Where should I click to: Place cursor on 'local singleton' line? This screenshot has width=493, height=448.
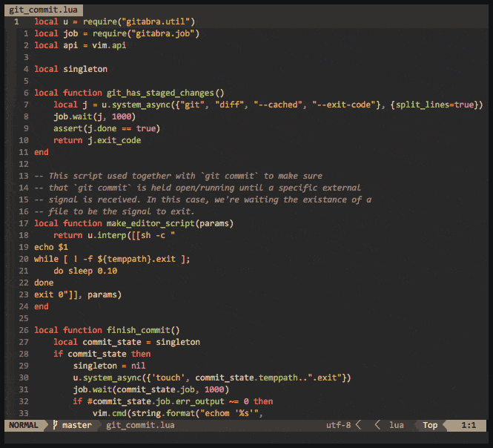(x=70, y=69)
